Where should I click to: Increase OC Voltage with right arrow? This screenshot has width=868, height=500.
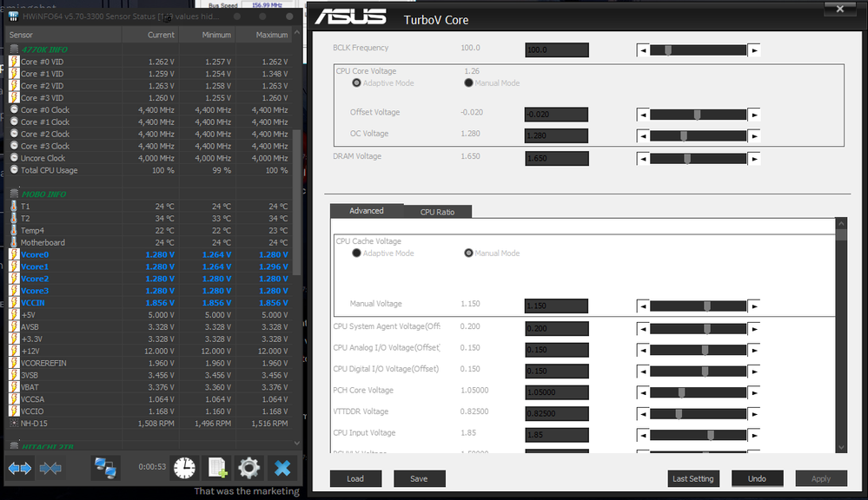coord(754,136)
